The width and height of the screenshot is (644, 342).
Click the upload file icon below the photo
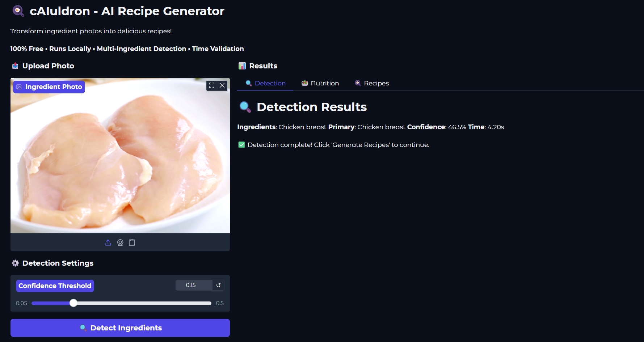[108, 242]
